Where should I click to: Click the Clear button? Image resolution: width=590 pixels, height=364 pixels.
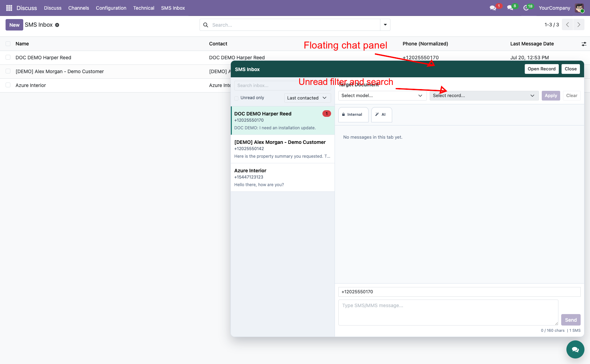(572, 96)
